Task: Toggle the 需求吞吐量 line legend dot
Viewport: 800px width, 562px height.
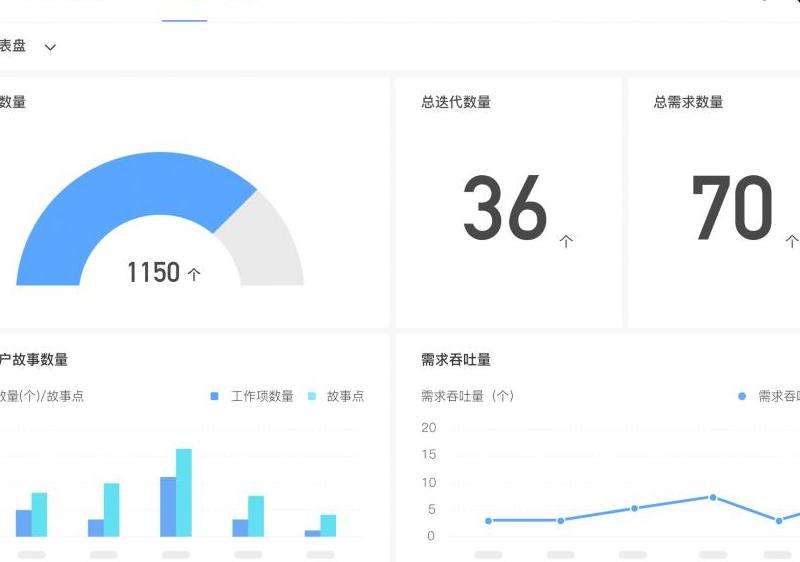Action: (742, 396)
